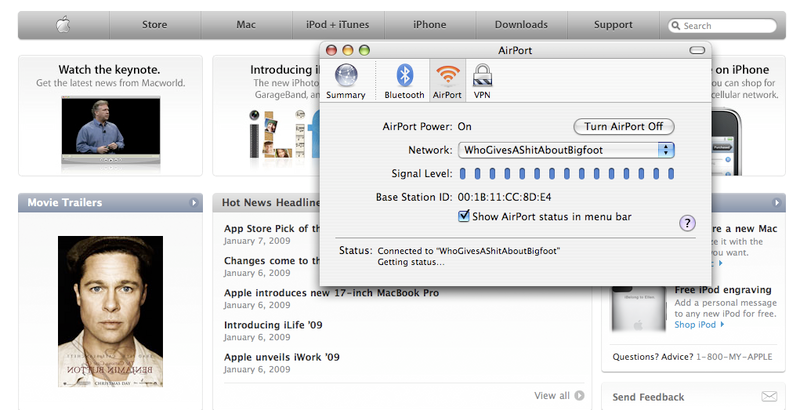Image resolution: width=800 pixels, height=410 pixels.
Task: Open 'Watch the keynote.' headline
Action: [x=109, y=69]
